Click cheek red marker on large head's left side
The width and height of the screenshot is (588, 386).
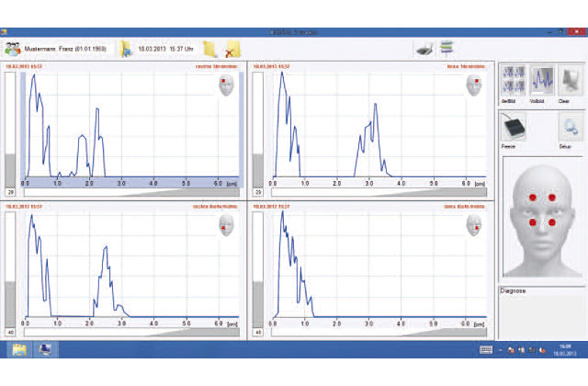point(533,222)
